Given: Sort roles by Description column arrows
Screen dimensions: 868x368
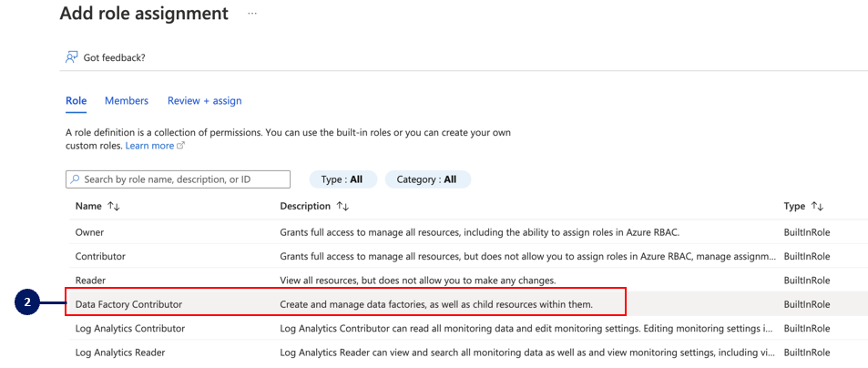Looking at the screenshot, I should tap(342, 207).
